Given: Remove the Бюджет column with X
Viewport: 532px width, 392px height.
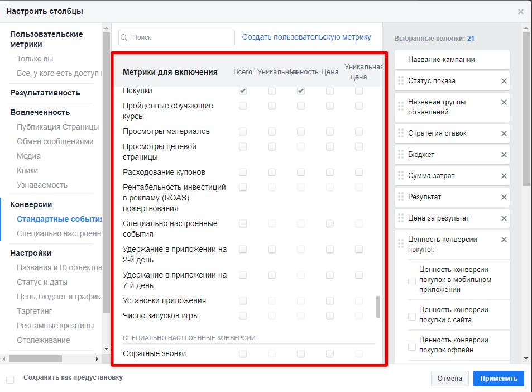Looking at the screenshot, I should [504, 155].
